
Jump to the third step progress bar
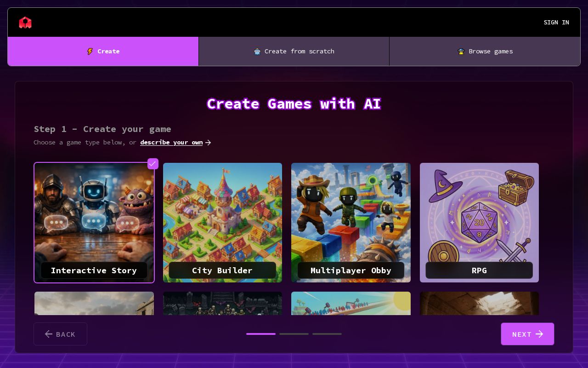[327, 334]
